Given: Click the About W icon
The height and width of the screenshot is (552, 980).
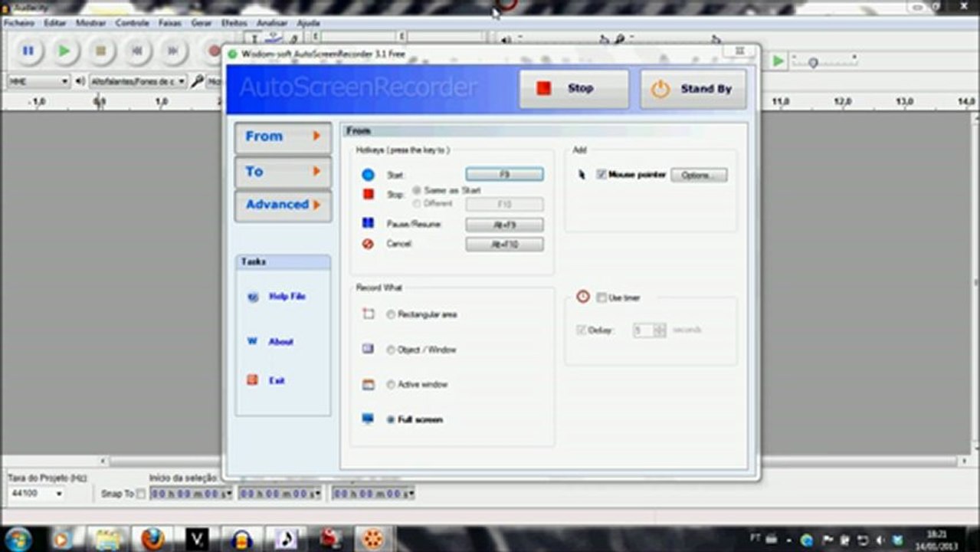Looking at the screenshot, I should tap(252, 341).
